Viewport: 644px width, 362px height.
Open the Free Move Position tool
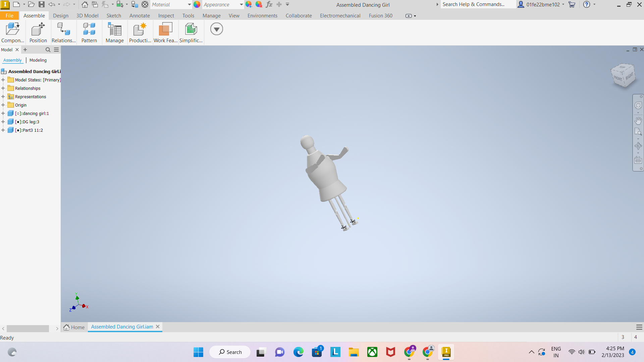pyautogui.click(x=38, y=33)
